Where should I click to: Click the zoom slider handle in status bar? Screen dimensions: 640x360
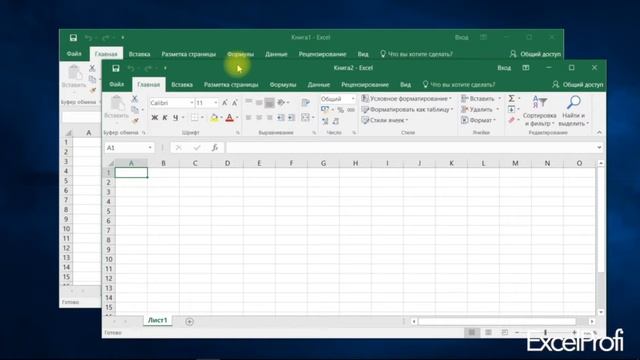coord(545,333)
